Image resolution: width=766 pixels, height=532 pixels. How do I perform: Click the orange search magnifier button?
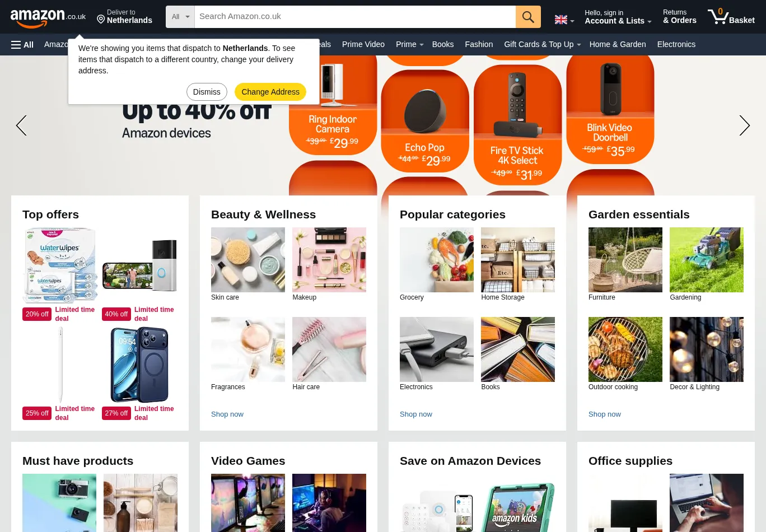click(528, 17)
